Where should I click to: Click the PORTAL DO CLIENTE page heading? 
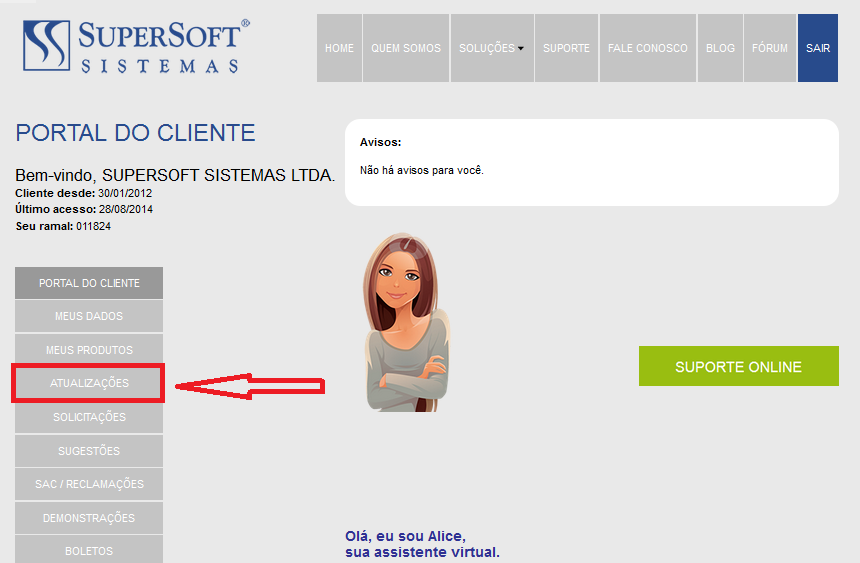point(135,133)
